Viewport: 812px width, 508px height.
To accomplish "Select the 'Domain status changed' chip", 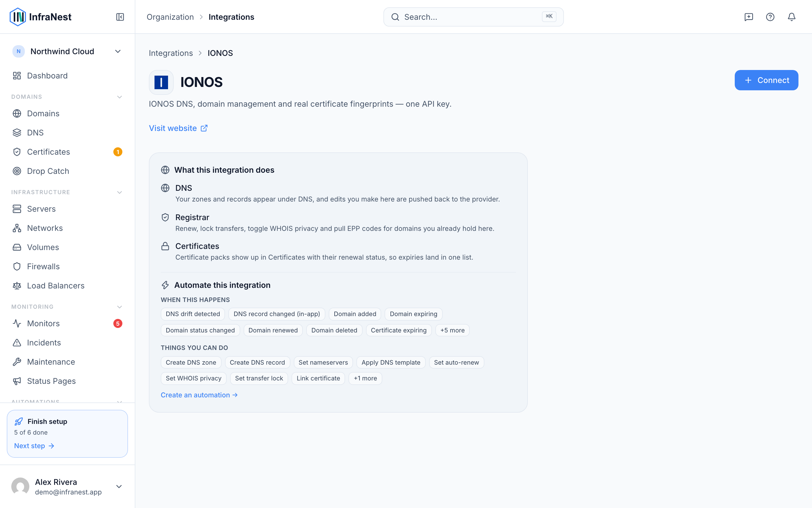I will pos(200,330).
